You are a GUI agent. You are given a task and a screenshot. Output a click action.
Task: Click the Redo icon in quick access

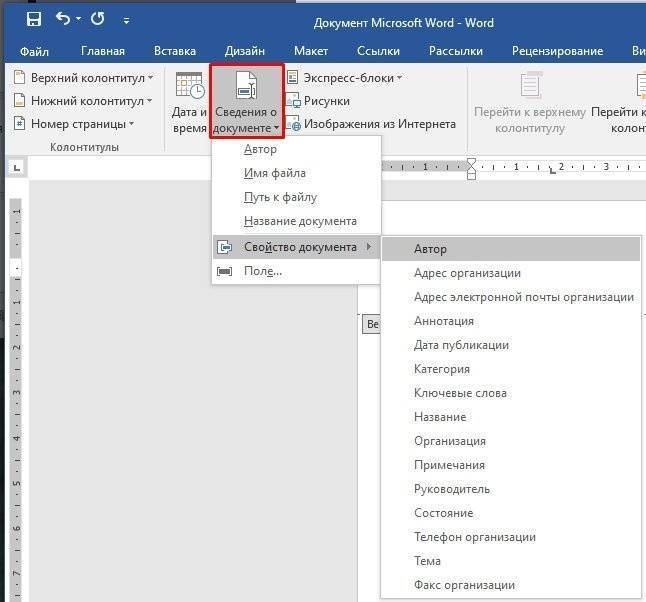(x=97, y=19)
